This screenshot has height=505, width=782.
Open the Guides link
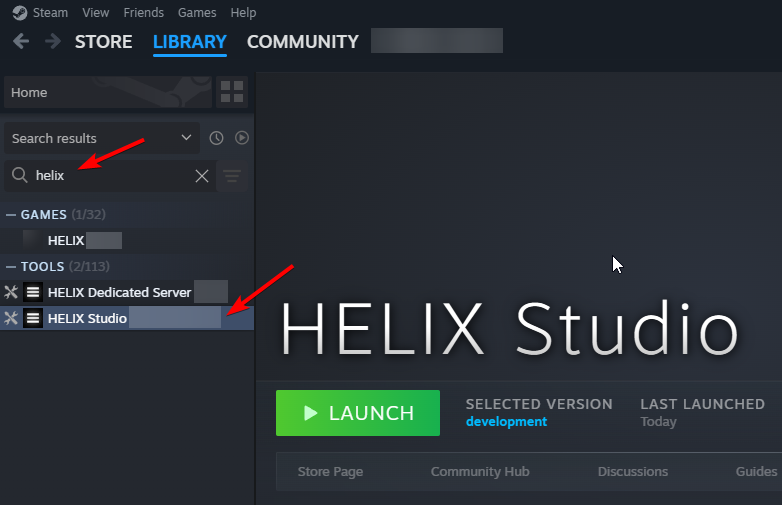click(757, 472)
